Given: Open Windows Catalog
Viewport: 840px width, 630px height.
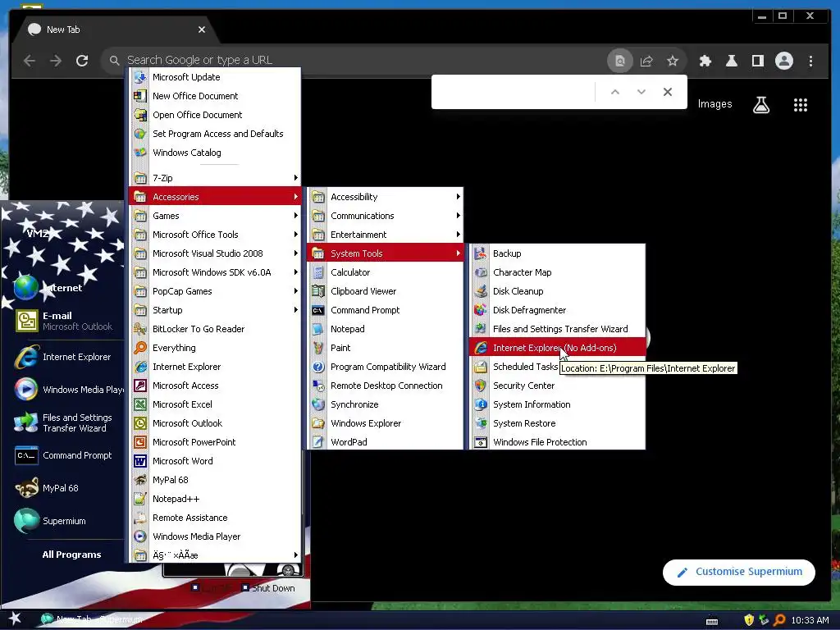Looking at the screenshot, I should tap(215, 153).
